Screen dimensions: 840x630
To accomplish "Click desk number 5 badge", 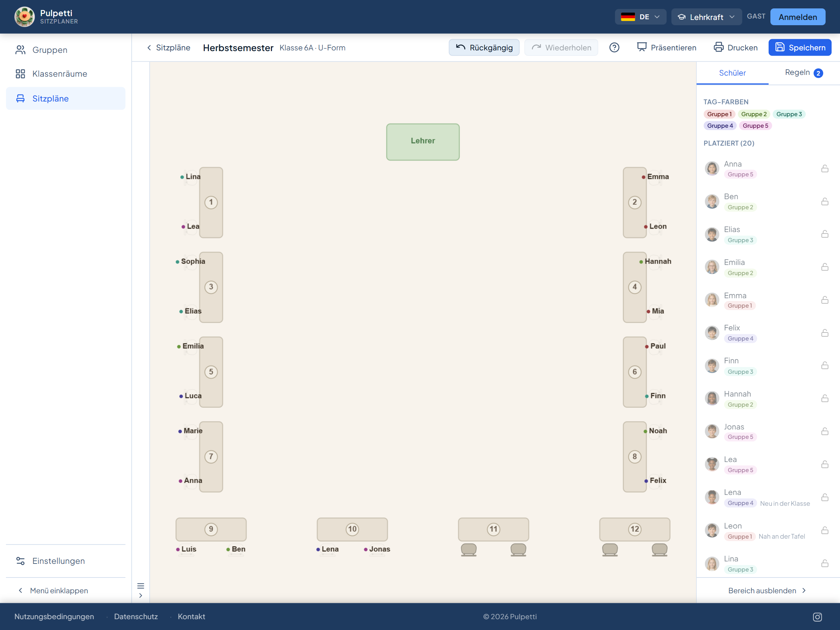I will tap(211, 372).
